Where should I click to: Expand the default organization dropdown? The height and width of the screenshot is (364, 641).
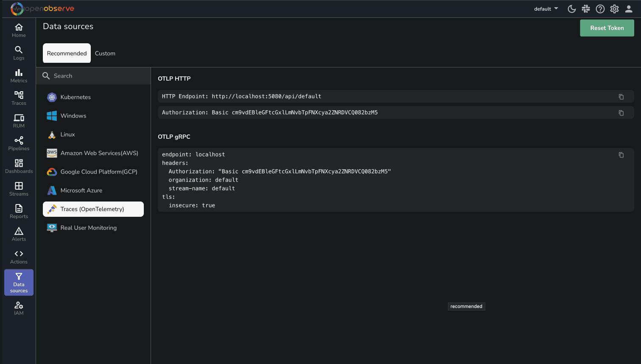pyautogui.click(x=546, y=9)
